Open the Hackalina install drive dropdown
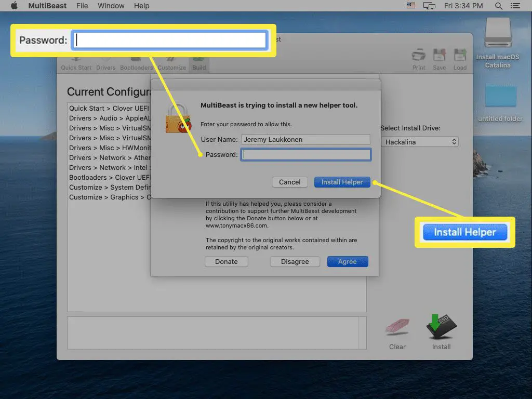 click(420, 142)
